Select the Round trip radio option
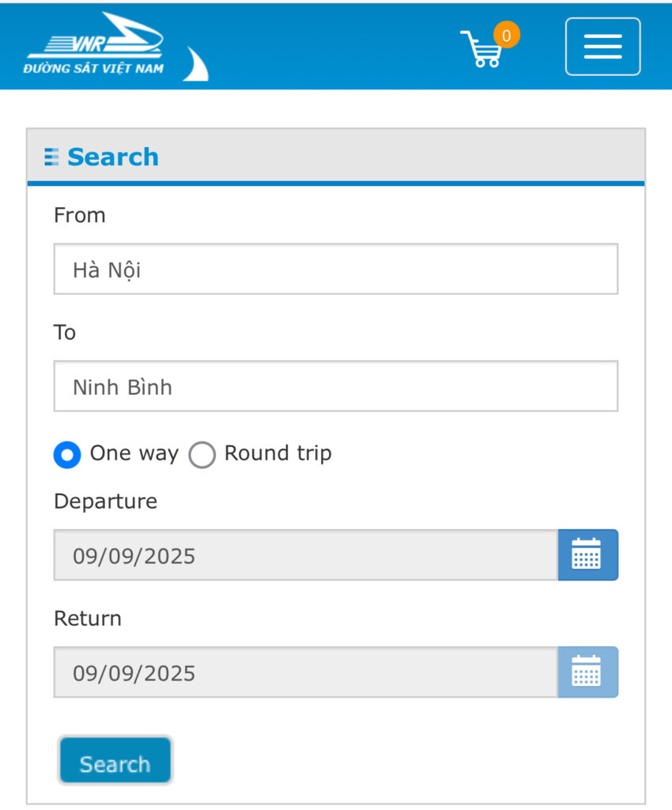The image size is (672, 810). (202, 455)
